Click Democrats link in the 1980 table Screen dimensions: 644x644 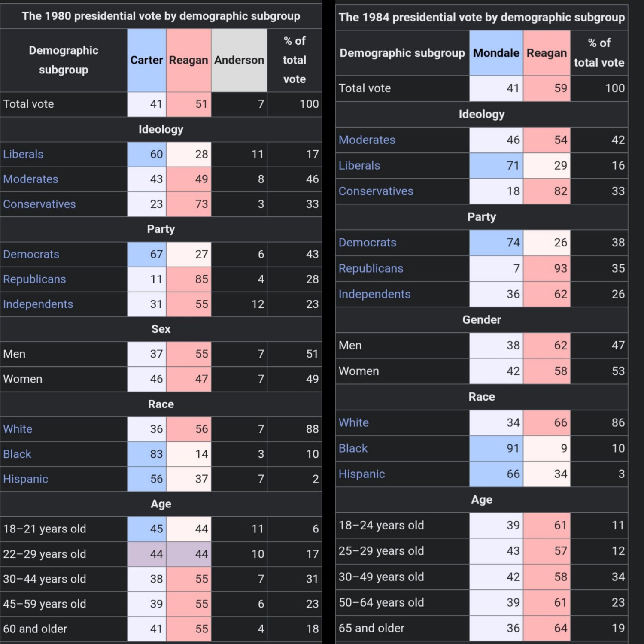pyautogui.click(x=31, y=254)
